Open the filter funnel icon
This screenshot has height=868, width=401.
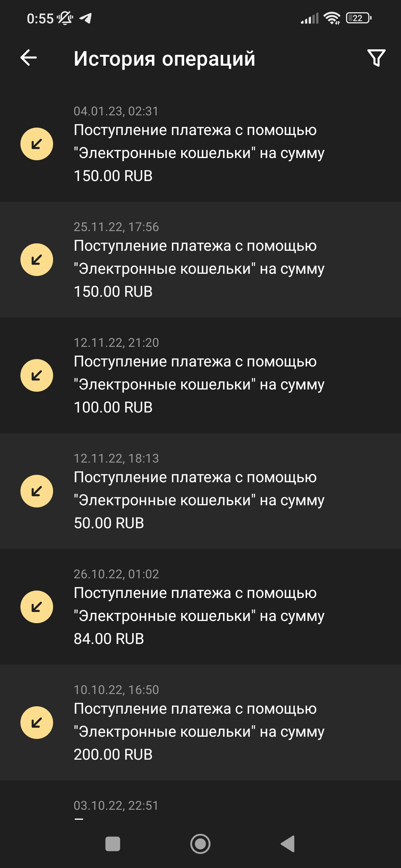pyautogui.click(x=376, y=58)
